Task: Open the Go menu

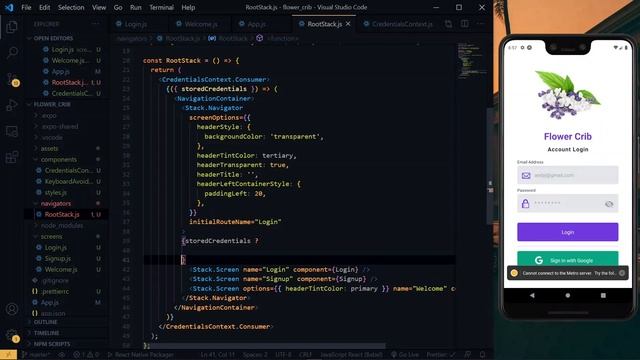Action: [118, 7]
